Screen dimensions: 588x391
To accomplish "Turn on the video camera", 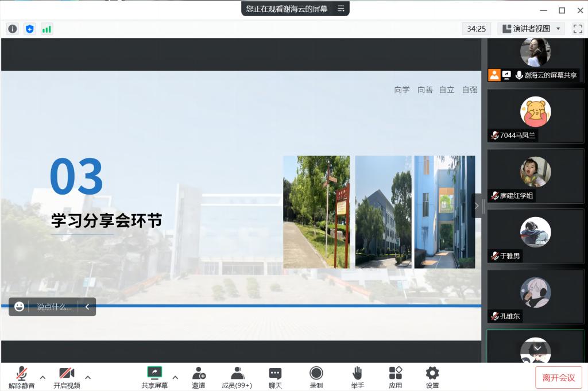I will click(67, 377).
